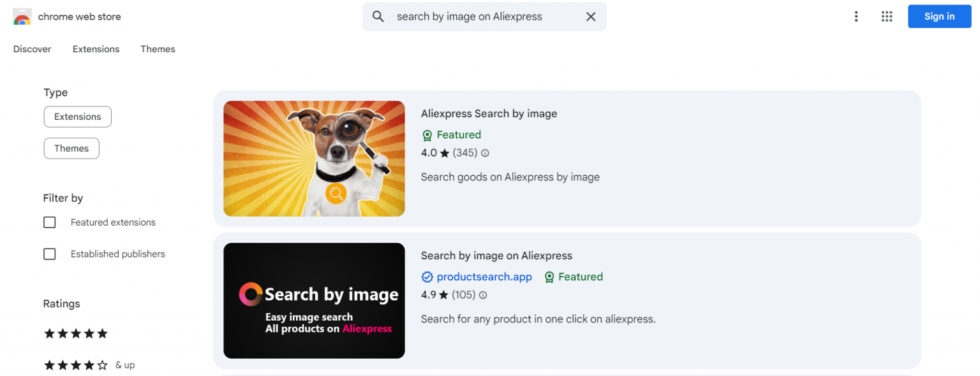
Task: Click the Chrome Web Store logo icon
Action: pyautogui.click(x=22, y=17)
